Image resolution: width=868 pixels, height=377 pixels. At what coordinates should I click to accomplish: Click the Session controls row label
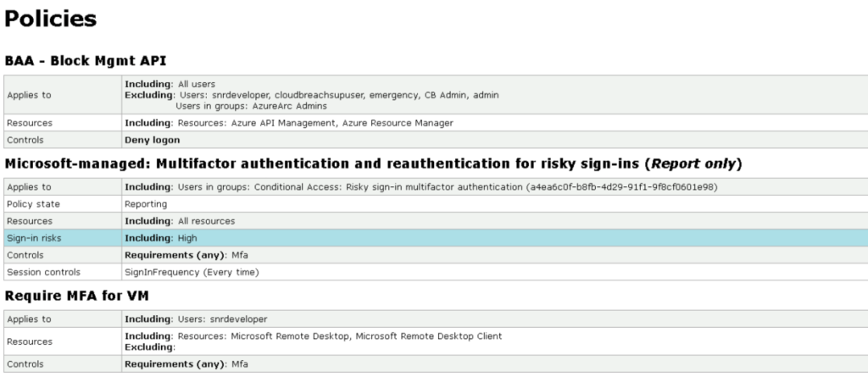pos(43,272)
